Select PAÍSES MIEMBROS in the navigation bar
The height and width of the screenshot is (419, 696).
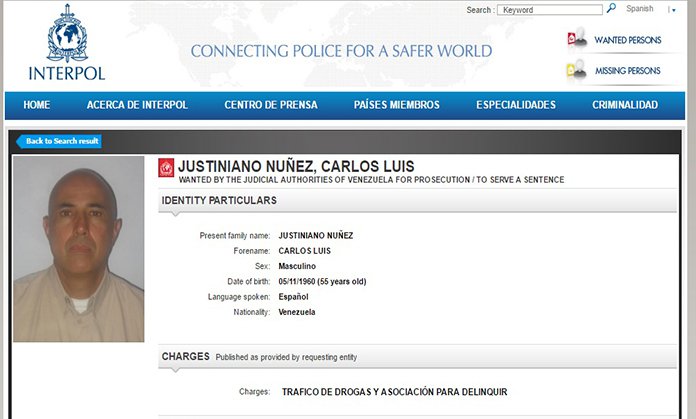(396, 105)
